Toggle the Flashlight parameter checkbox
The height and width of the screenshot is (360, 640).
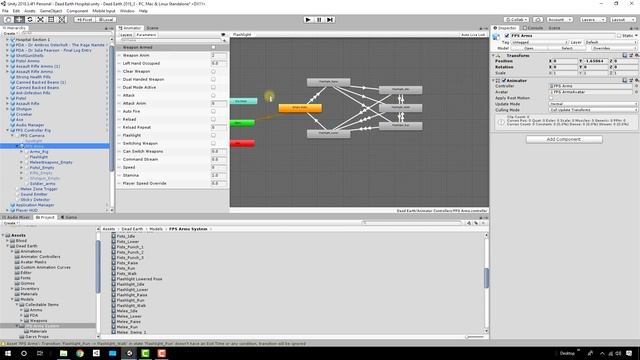(213, 135)
